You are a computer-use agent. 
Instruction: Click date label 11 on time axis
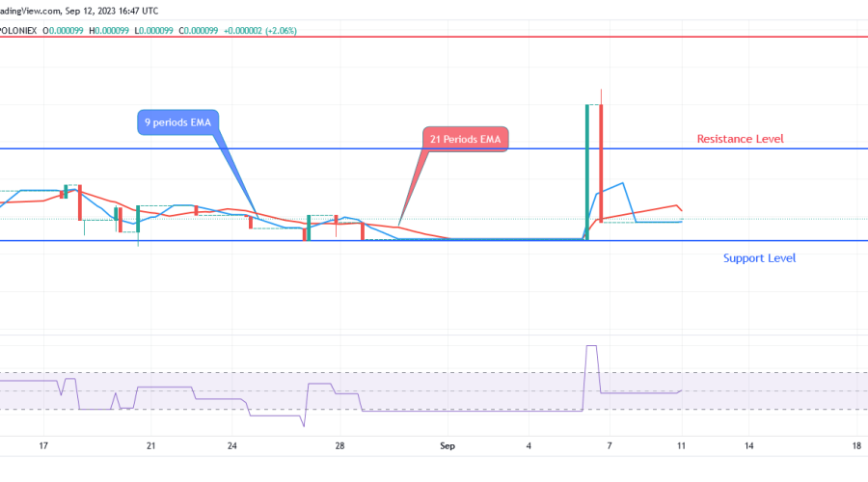[x=681, y=446]
